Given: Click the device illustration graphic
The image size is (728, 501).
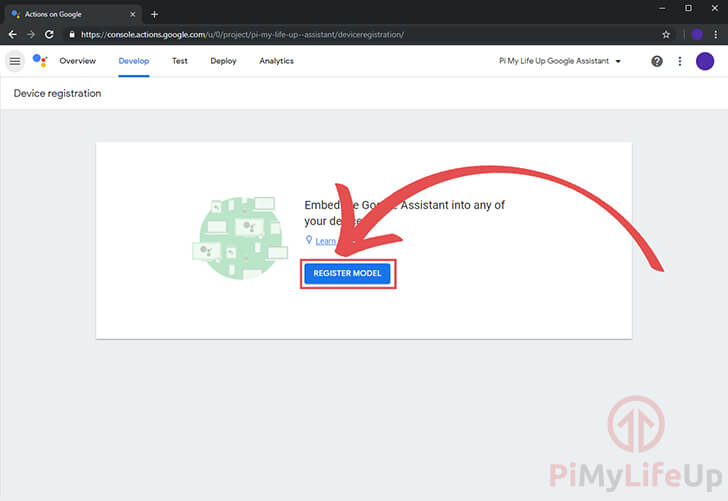Looking at the screenshot, I should pos(240,238).
